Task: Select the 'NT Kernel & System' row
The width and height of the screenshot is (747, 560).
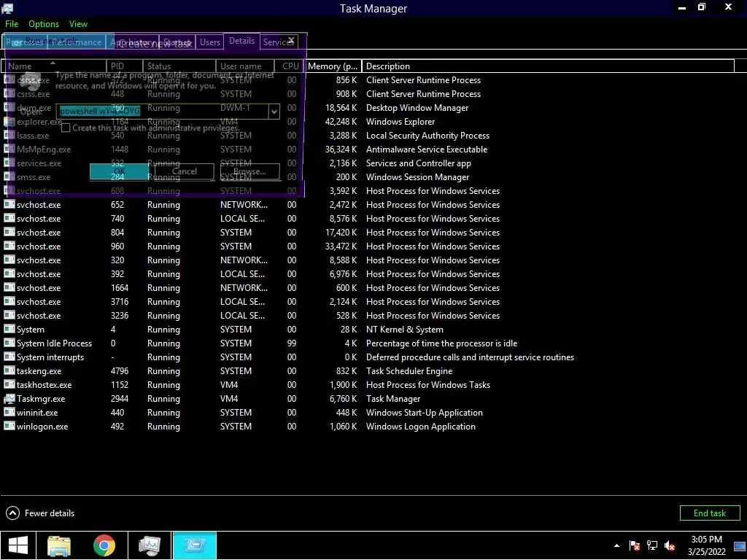Action: point(367,330)
